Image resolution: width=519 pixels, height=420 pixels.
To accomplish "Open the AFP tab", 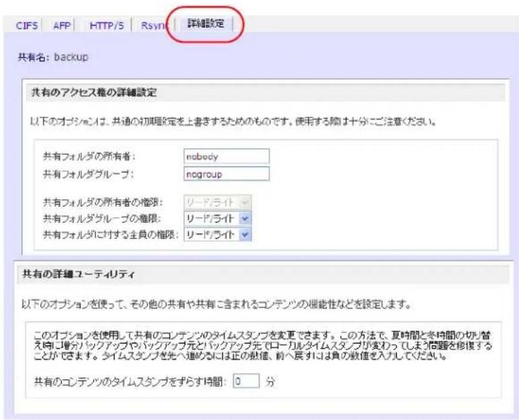I will (x=62, y=25).
